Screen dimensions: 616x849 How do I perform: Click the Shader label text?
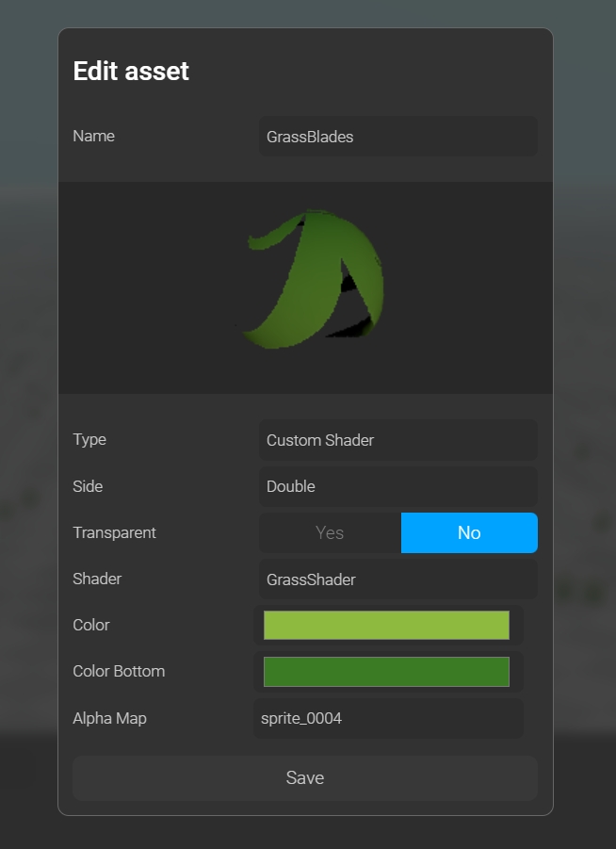(97, 579)
